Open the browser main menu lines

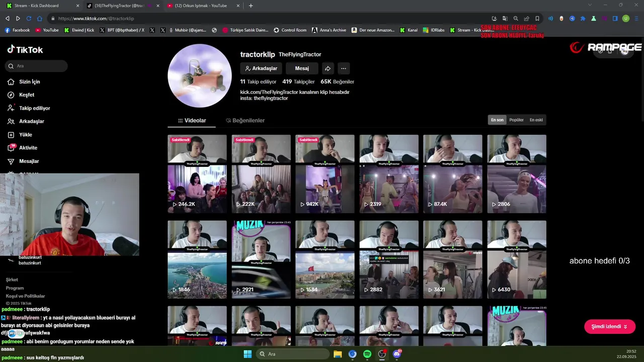[636, 19]
